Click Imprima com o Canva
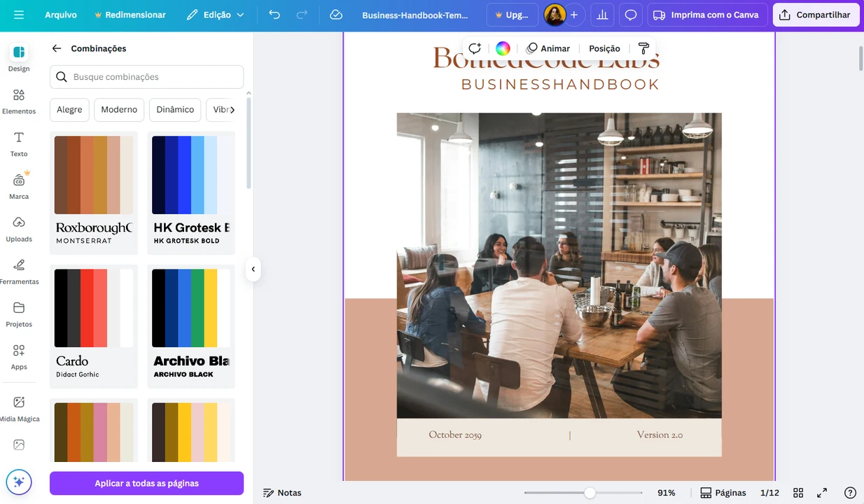The width and height of the screenshot is (864, 504). point(707,15)
